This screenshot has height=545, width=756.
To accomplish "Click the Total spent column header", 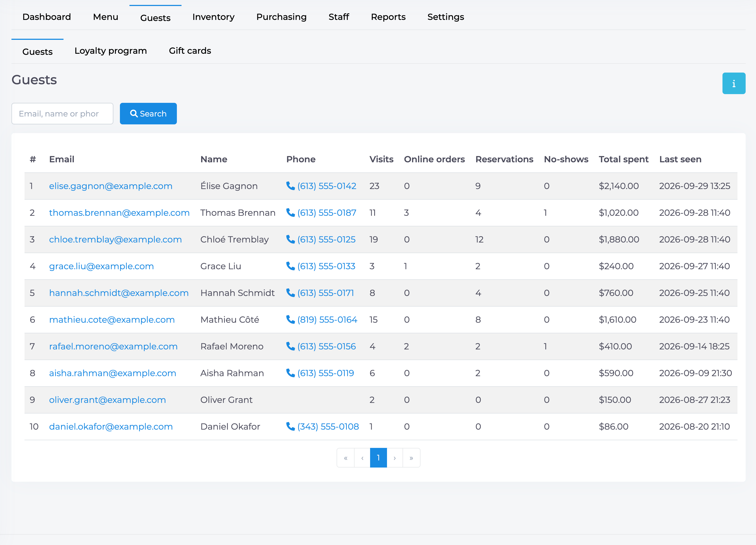I will pyautogui.click(x=623, y=159).
